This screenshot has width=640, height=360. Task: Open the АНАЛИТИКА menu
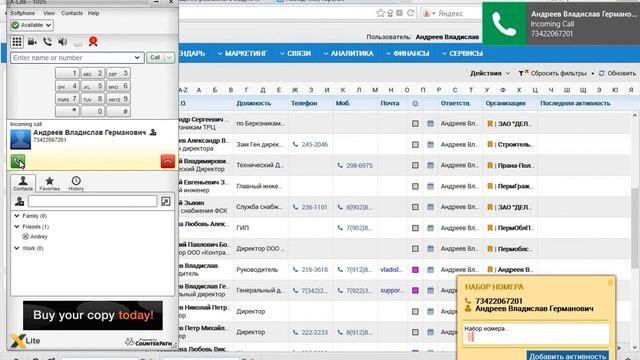349,53
